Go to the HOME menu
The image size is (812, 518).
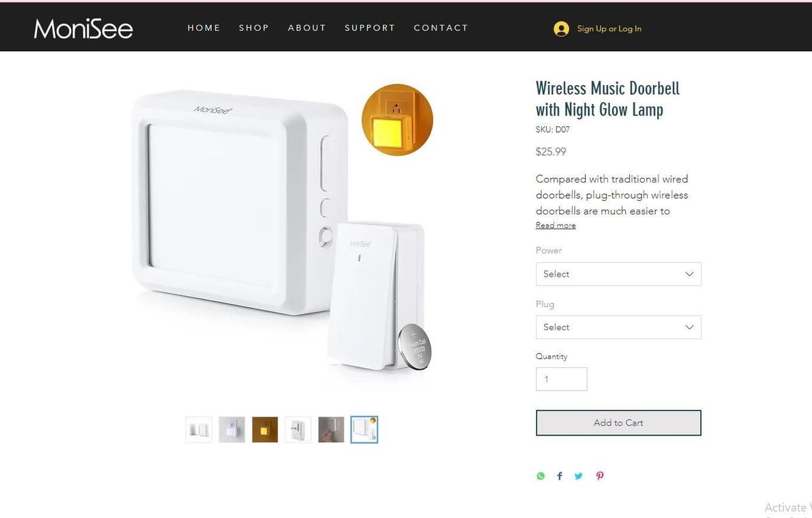[x=204, y=28]
